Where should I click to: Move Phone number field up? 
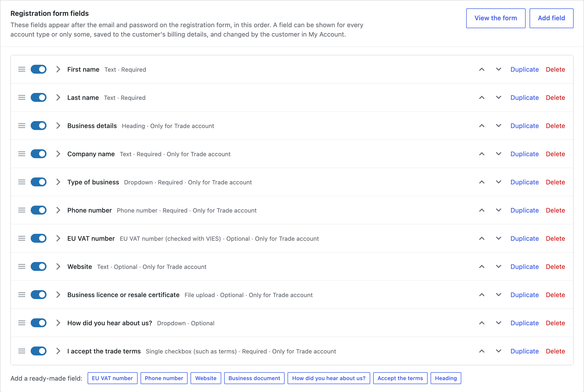(482, 210)
